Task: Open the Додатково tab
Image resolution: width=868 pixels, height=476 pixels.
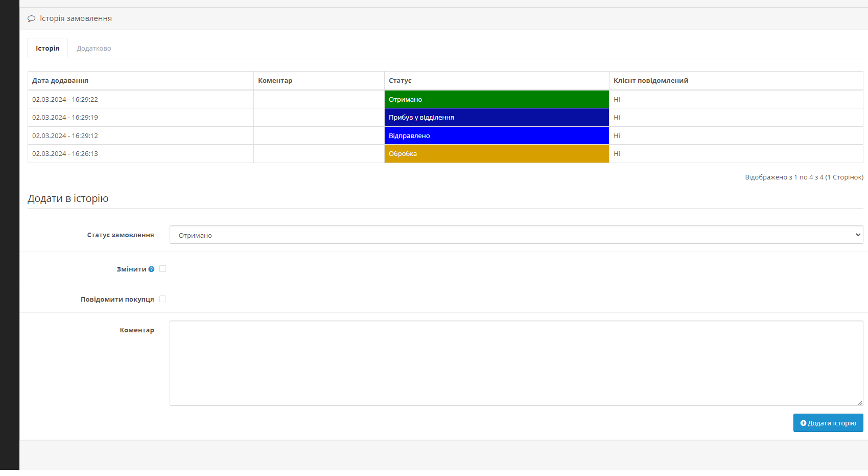Action: pos(93,49)
